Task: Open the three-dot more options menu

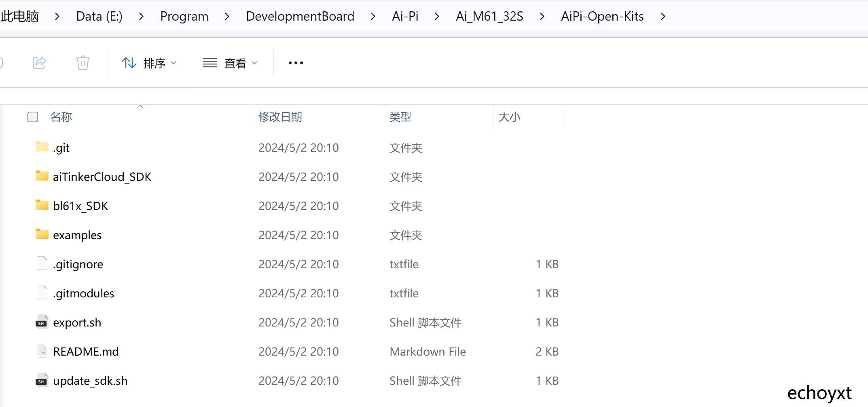Action: click(296, 63)
